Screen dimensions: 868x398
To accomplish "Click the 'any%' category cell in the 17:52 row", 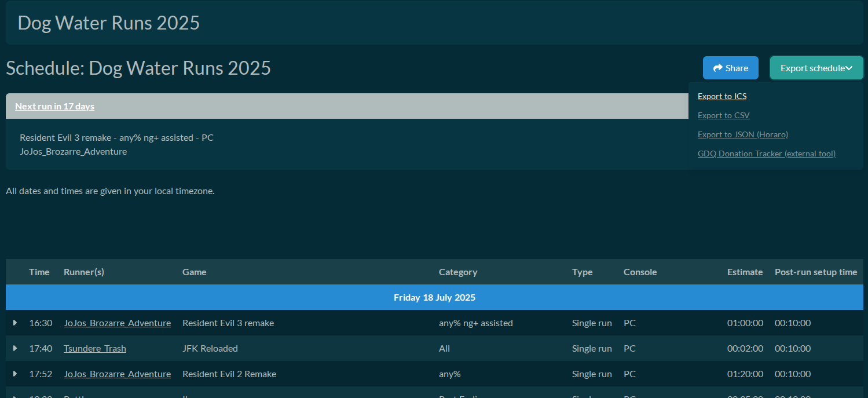I will coord(450,374).
